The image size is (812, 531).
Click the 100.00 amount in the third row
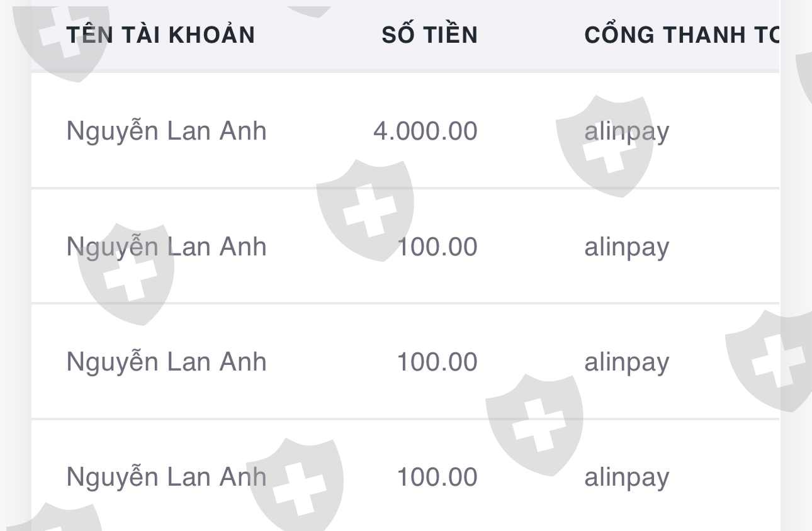[437, 362]
